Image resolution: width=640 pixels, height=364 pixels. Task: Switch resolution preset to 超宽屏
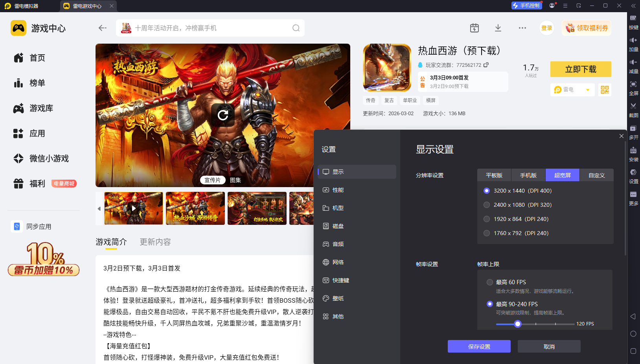[x=563, y=175]
